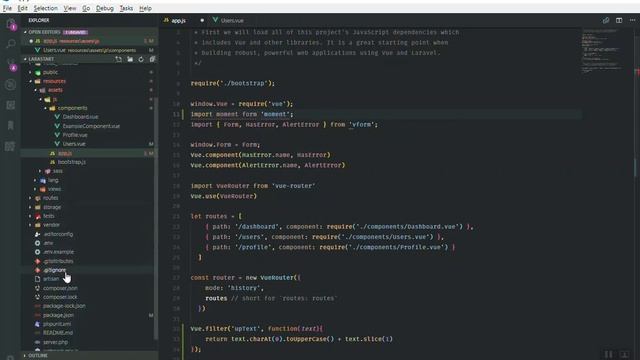Screen dimensions: 640x360
Task: Open the Search view in activity bar
Action: pyautogui.click(x=11, y=43)
